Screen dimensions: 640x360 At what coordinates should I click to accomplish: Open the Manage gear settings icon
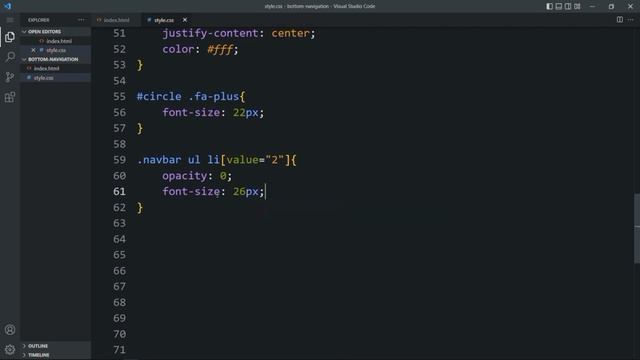[10, 349]
